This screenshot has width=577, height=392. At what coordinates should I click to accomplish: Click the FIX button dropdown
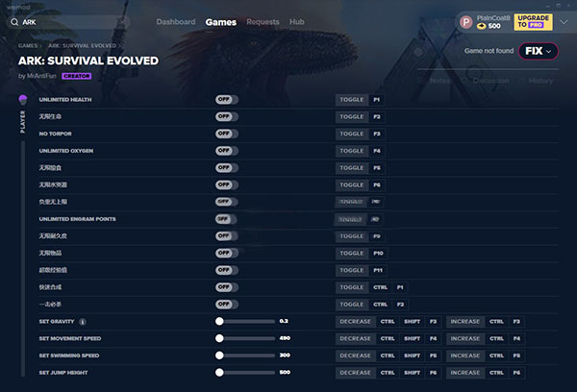539,51
